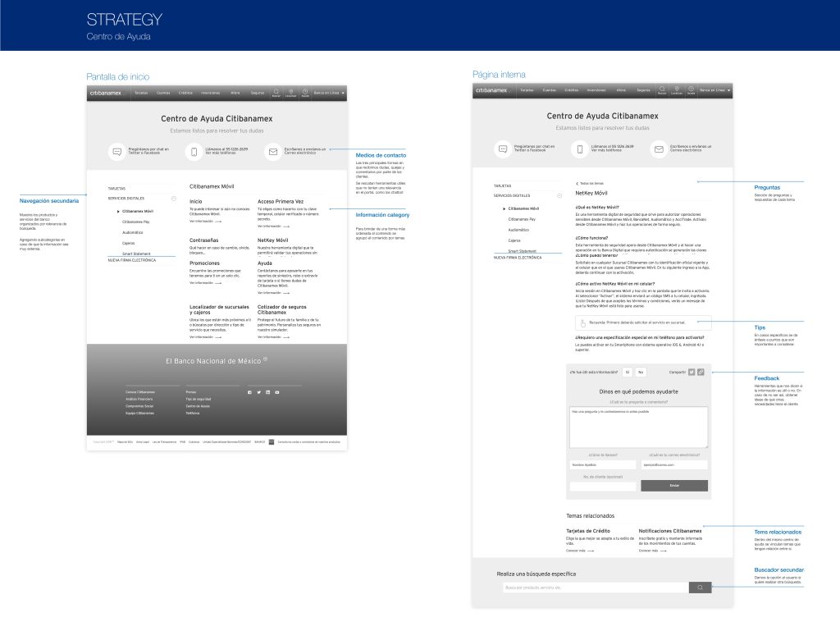The width and height of the screenshot is (840, 622).
Task: Select Citibanamex Pay in Pantalla de inicio sidebar
Action: (136, 222)
